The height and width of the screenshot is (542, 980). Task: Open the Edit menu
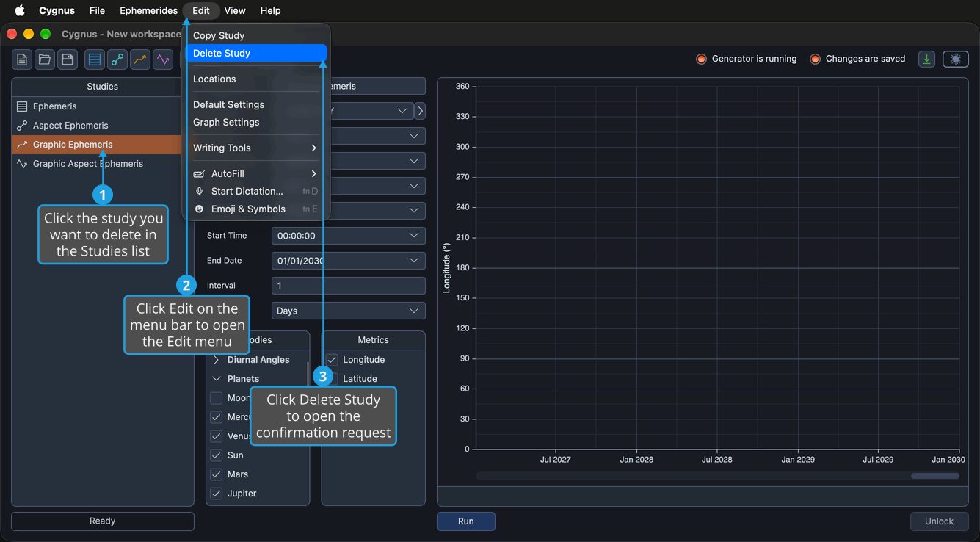tap(201, 10)
